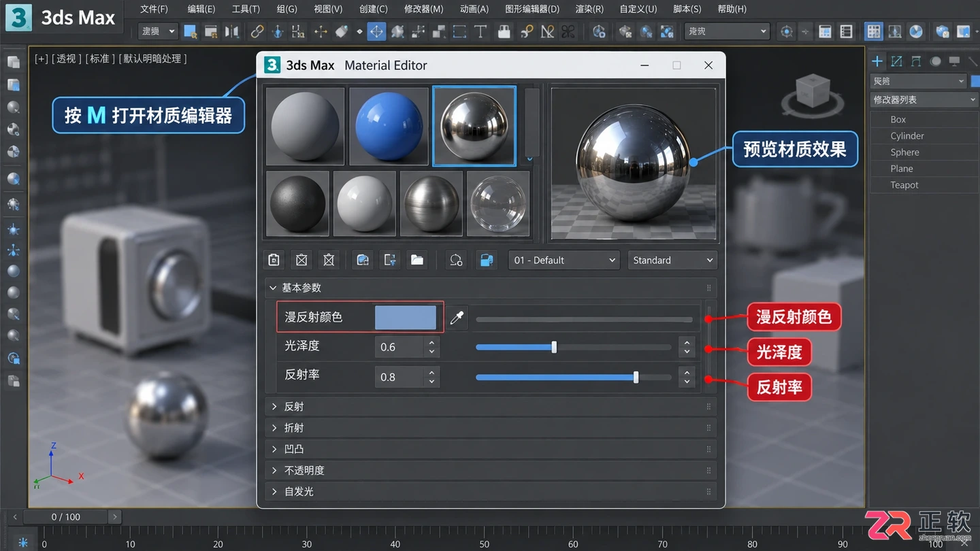Open the 漫反射颜色 blue color swatch
Viewport: 980px width, 551px height.
click(x=406, y=318)
